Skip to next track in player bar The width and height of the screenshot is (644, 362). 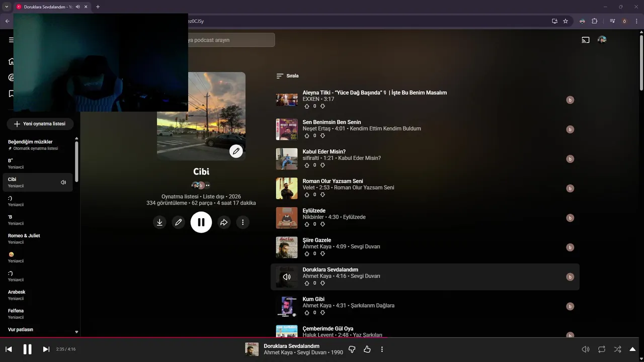[x=46, y=349]
